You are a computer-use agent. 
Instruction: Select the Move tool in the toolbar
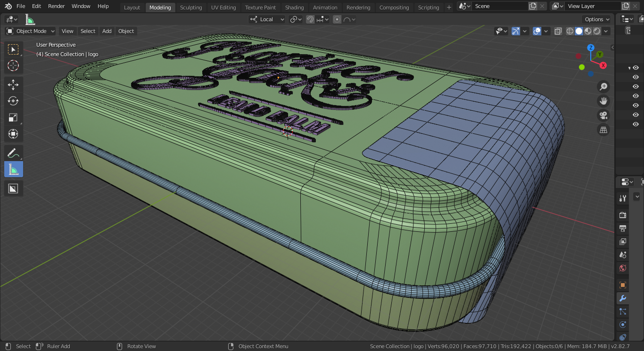tap(13, 85)
